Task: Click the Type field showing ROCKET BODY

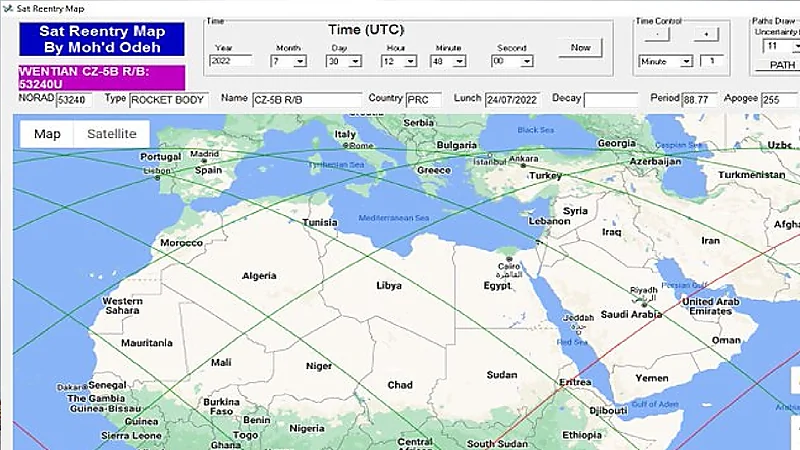Action: tap(169, 99)
